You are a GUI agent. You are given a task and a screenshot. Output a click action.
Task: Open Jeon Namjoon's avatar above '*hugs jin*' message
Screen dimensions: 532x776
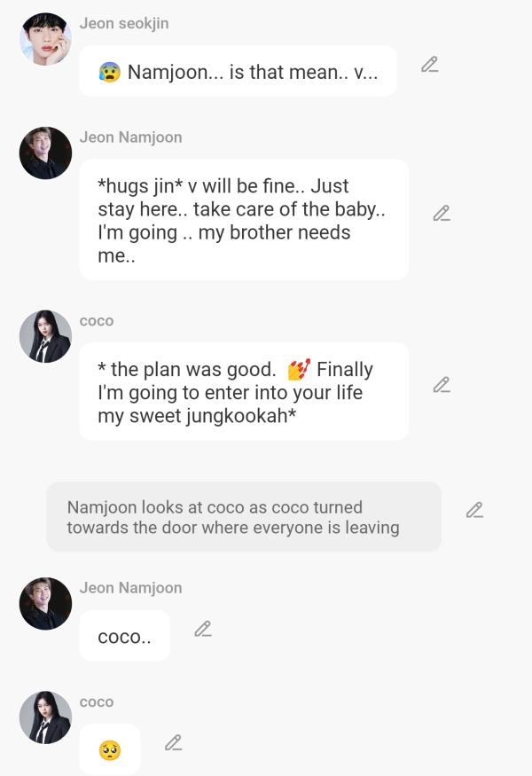point(45,153)
